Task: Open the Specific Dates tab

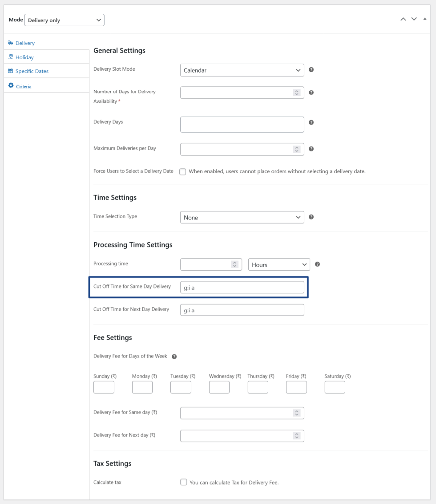Action: point(32,71)
